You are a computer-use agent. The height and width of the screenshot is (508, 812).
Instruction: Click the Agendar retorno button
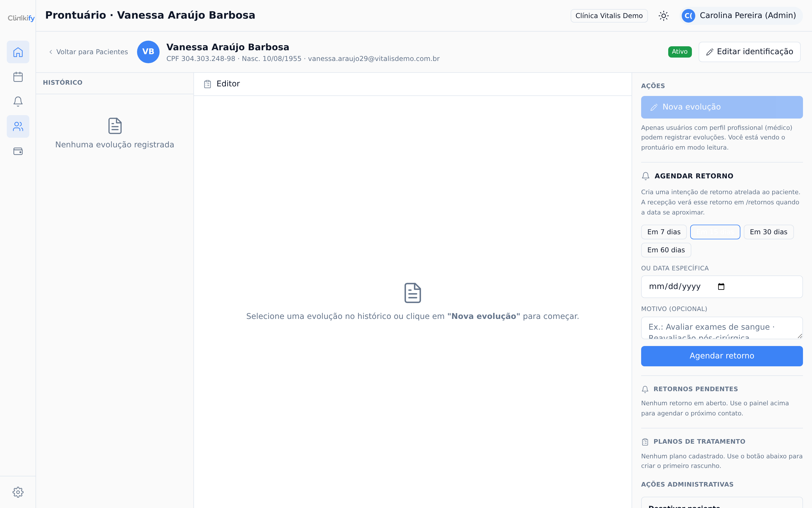pyautogui.click(x=722, y=356)
